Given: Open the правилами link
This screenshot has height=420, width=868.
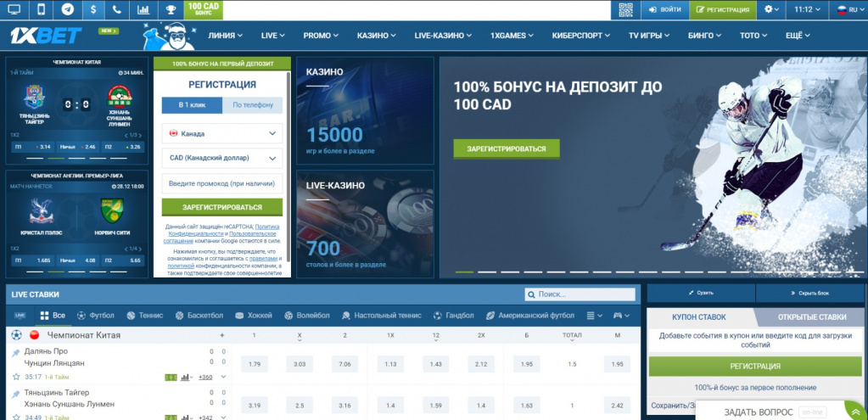Looking at the screenshot, I should (x=263, y=259).
